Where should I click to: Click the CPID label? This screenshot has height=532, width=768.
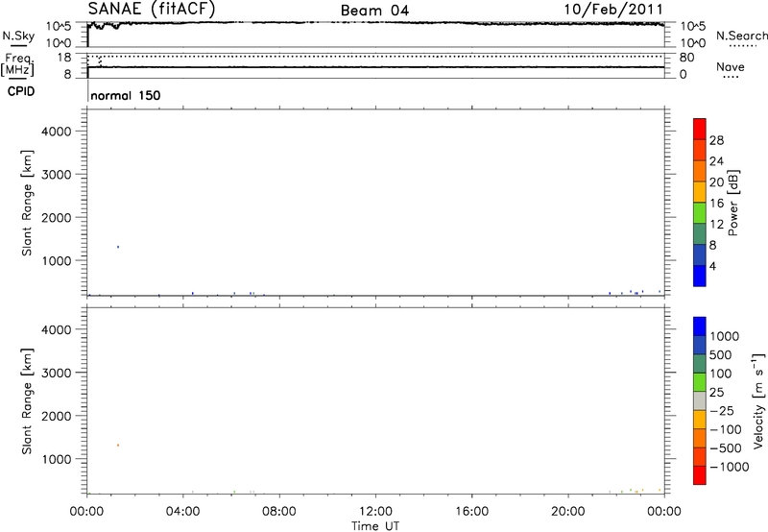21,91
